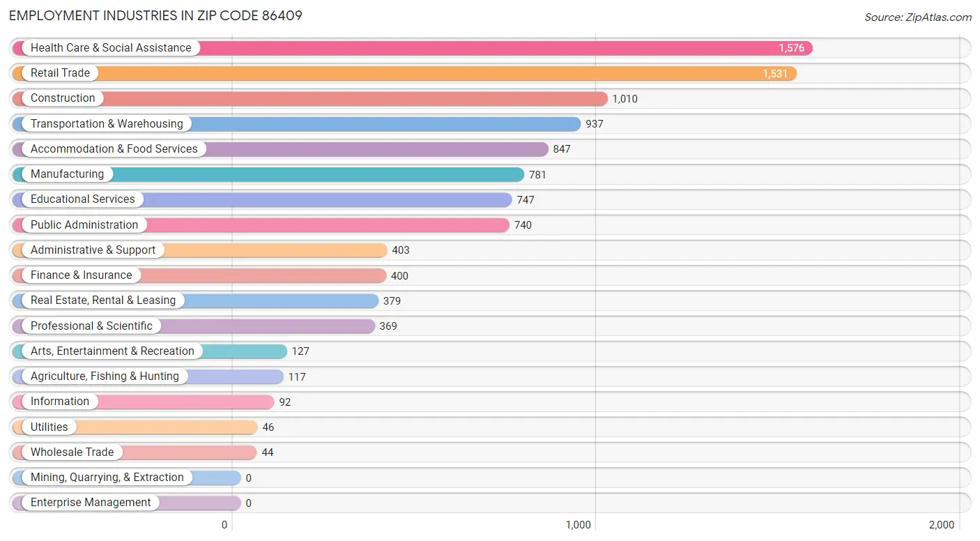Click the 369 Professional & Scientific value

coord(388,326)
